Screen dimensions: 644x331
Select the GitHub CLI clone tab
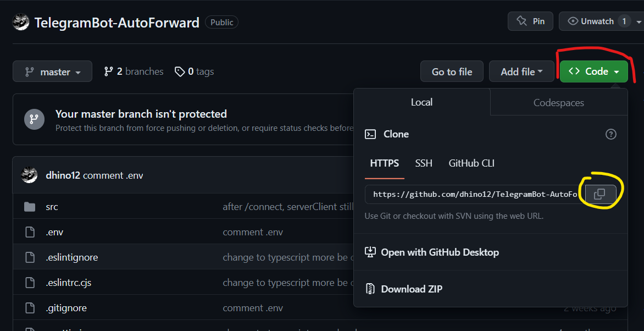[x=471, y=163]
